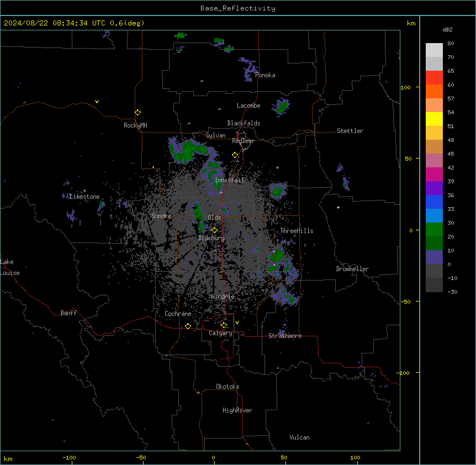
Task: Click the Innisfail town label
Action: pyautogui.click(x=229, y=180)
